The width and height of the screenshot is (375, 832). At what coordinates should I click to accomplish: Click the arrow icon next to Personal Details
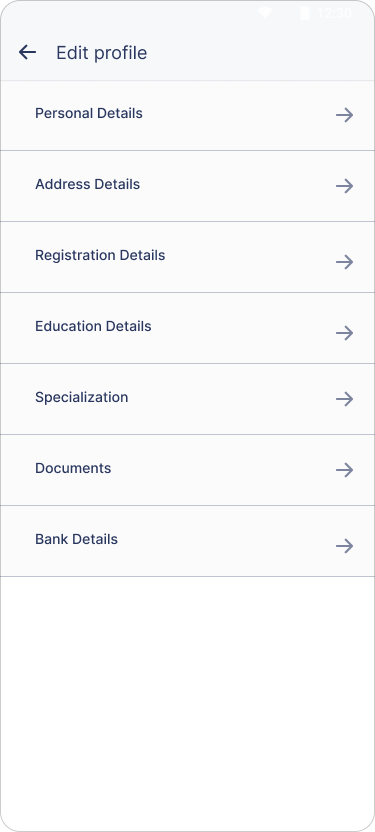click(344, 115)
